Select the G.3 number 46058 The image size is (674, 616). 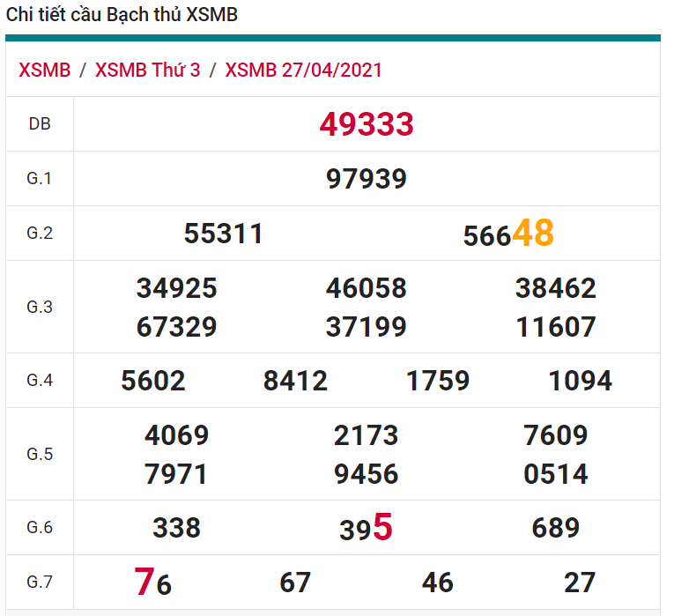[367, 288]
